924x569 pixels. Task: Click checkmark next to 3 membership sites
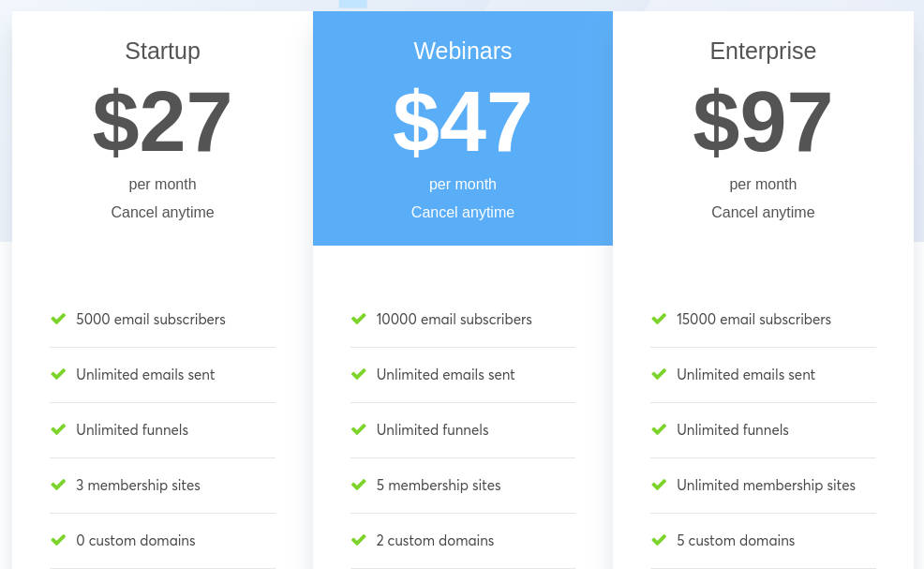tap(58, 485)
